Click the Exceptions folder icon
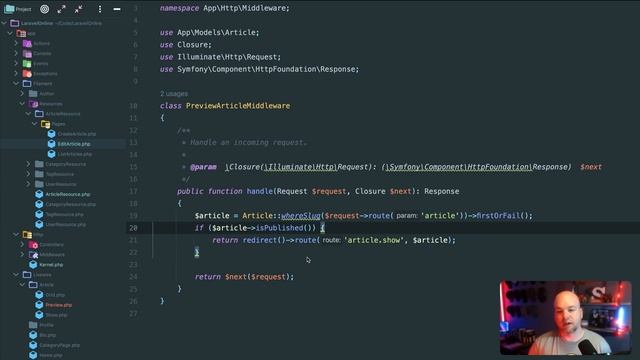The height and width of the screenshot is (360, 640). 27,73
